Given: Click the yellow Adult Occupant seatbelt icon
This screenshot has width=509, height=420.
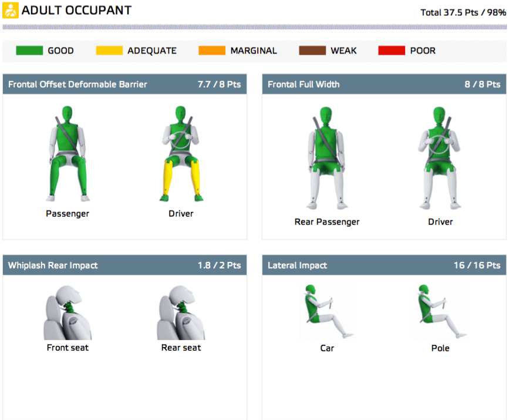Looking at the screenshot, I should [11, 11].
